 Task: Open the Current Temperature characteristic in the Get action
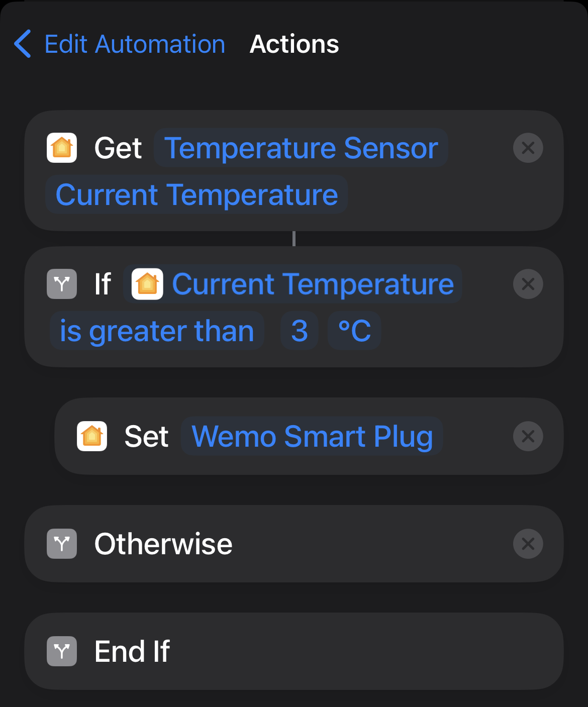point(197,194)
